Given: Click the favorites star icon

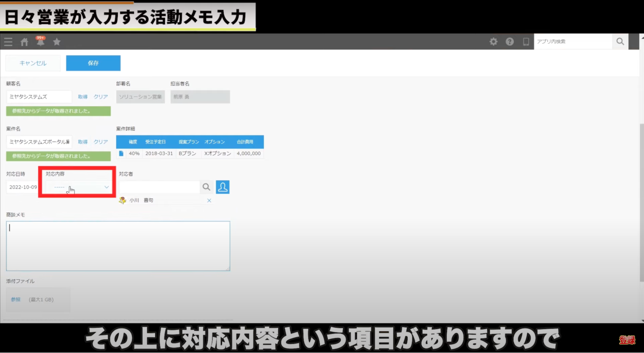Looking at the screenshot, I should [57, 42].
